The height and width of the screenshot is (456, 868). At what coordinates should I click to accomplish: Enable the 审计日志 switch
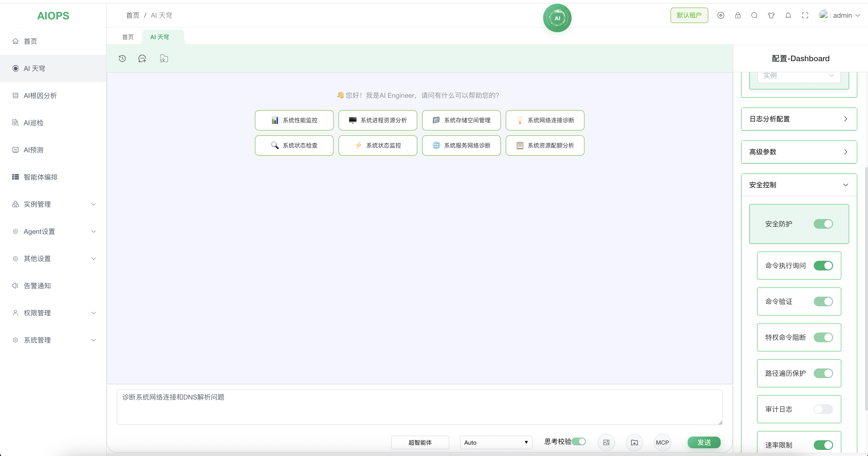[823, 409]
